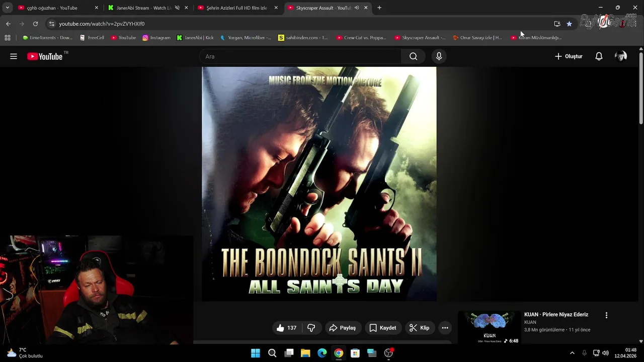Close the Şehrin Azizleri tab
Screen dimensions: 644x362
(276, 8)
